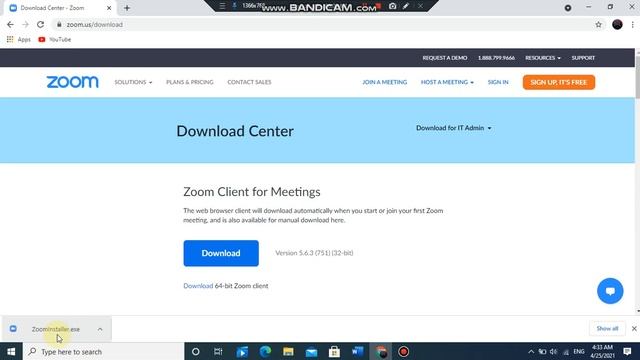
Task: Click the site lock icon in address bar
Action: 59,24
